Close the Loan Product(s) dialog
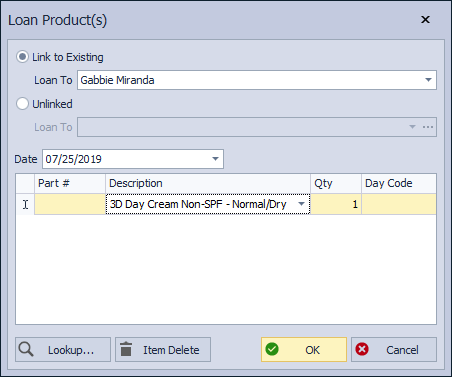 tap(425, 20)
